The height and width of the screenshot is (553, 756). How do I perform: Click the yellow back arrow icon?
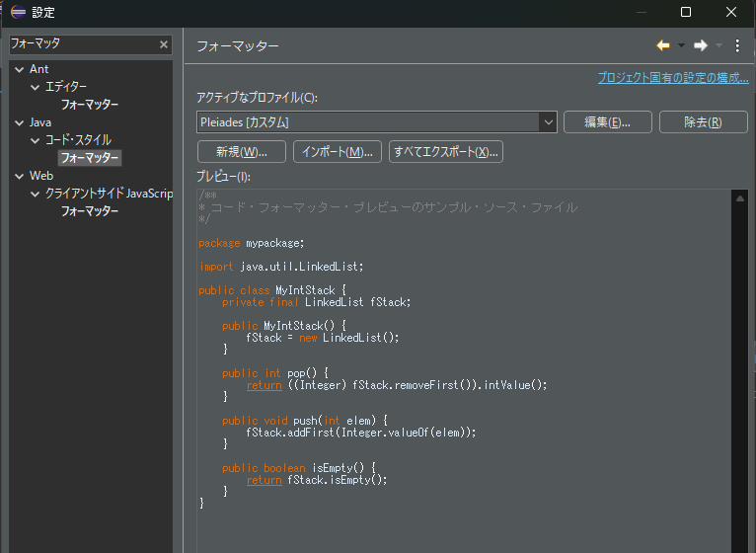coord(663,45)
